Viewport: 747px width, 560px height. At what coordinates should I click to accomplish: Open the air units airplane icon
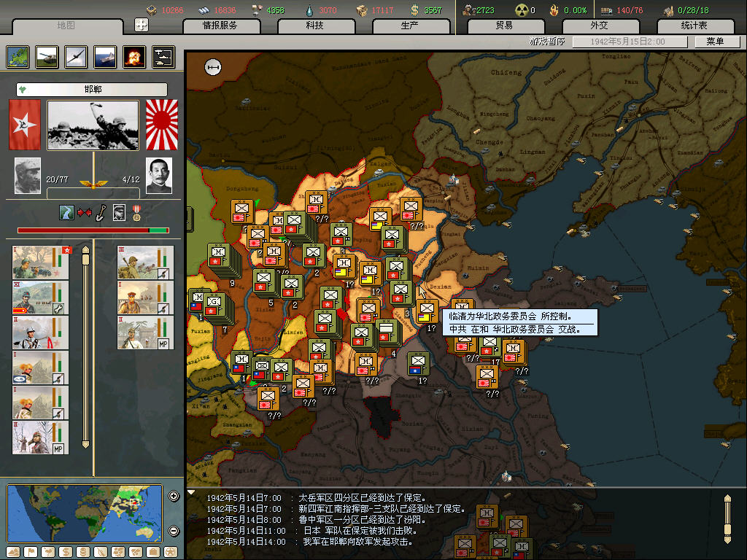(76, 57)
